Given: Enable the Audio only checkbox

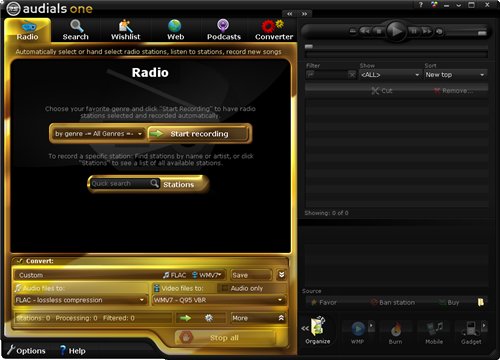Looking at the screenshot, I should pyautogui.click(x=225, y=288).
